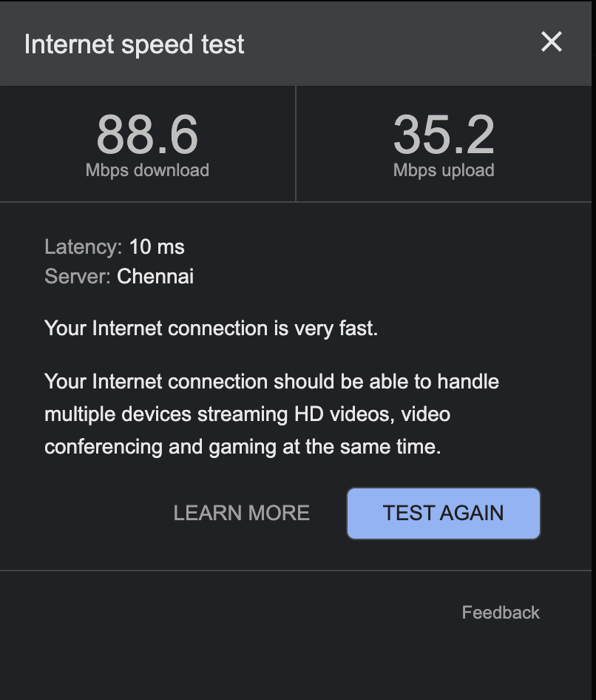Click the "Mbps download" label
This screenshot has width=596, height=700.
pos(147,170)
